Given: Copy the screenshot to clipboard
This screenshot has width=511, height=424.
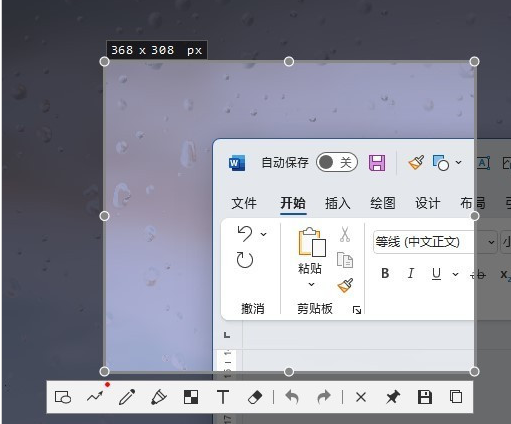Looking at the screenshot, I should (456, 397).
